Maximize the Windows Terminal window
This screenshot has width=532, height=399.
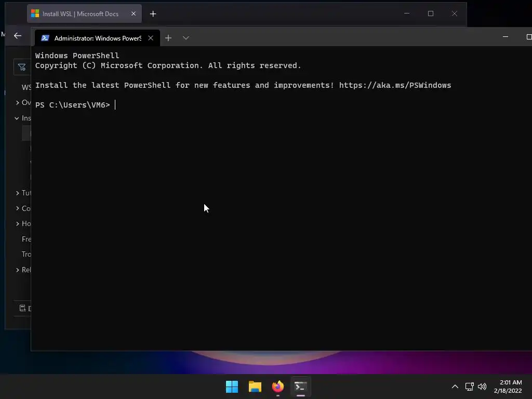click(x=528, y=37)
